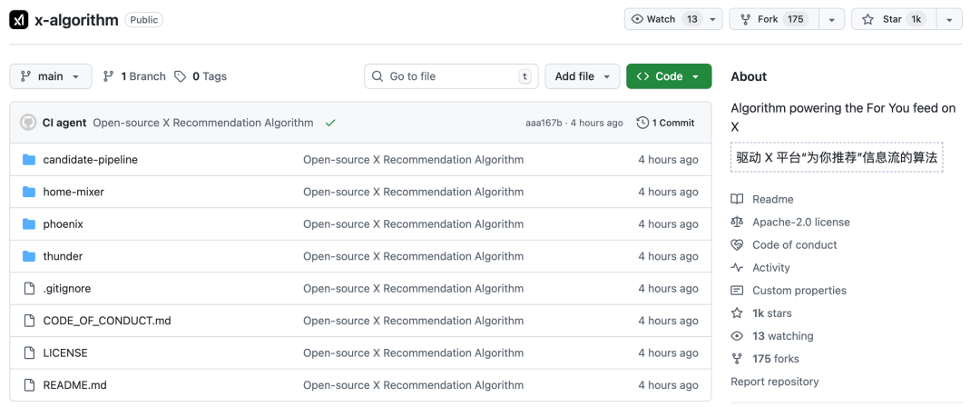
Task: Open the star lists dropdown arrow
Action: (x=948, y=19)
